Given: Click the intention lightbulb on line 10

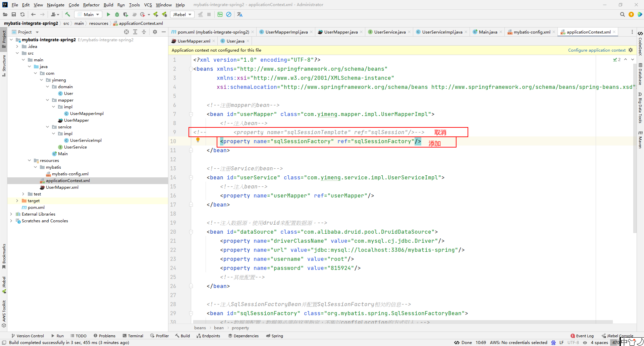Looking at the screenshot, I should point(198,140).
